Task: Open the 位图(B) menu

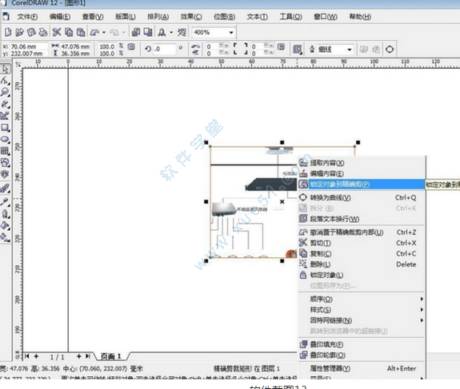Action: (x=224, y=16)
